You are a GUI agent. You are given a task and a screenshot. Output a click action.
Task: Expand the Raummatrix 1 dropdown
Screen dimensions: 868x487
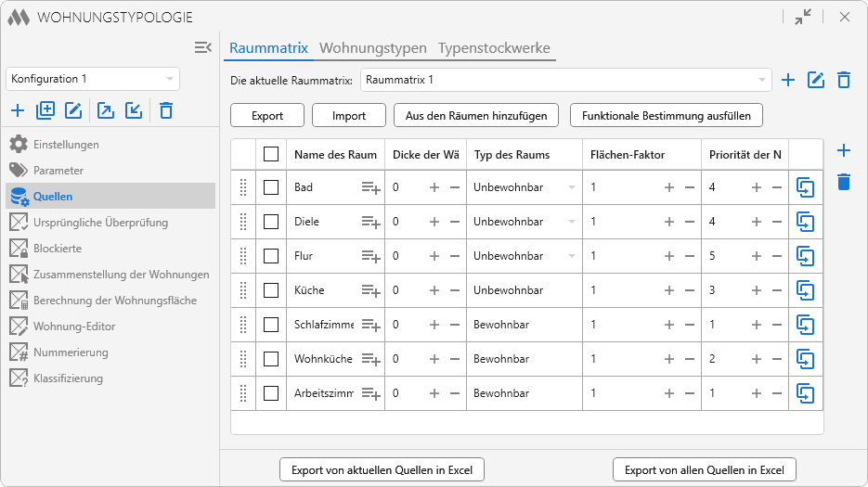pyautogui.click(x=761, y=80)
